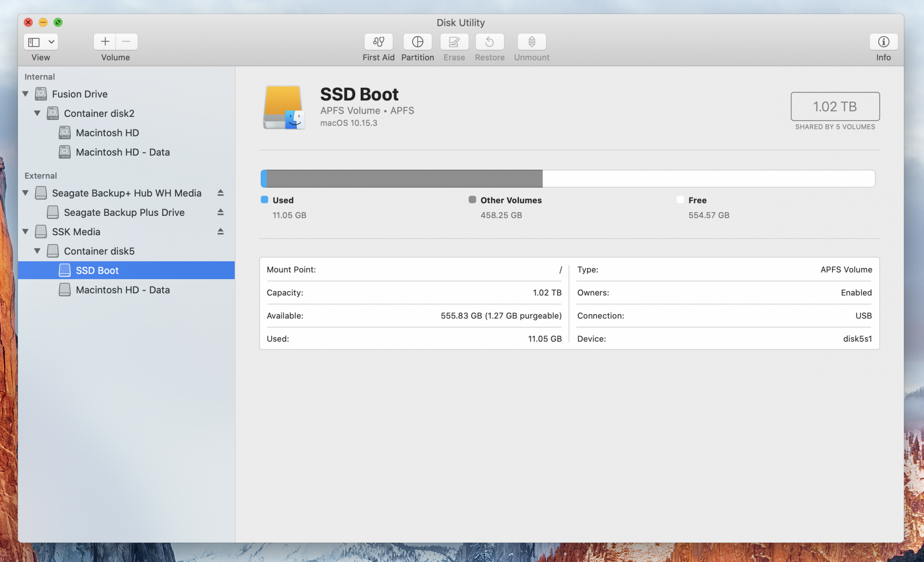The width and height of the screenshot is (924, 562).
Task: Click gray Other Volumes legend swatch
Action: coord(472,200)
